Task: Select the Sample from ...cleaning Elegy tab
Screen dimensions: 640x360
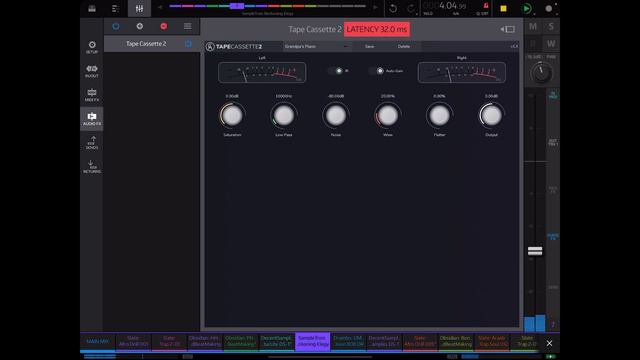Action: click(313, 342)
